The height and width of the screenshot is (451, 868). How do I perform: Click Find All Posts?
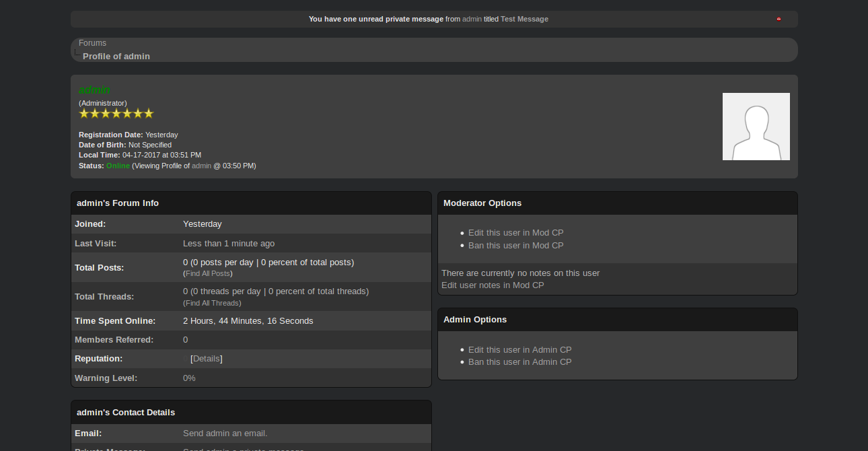[x=208, y=274]
